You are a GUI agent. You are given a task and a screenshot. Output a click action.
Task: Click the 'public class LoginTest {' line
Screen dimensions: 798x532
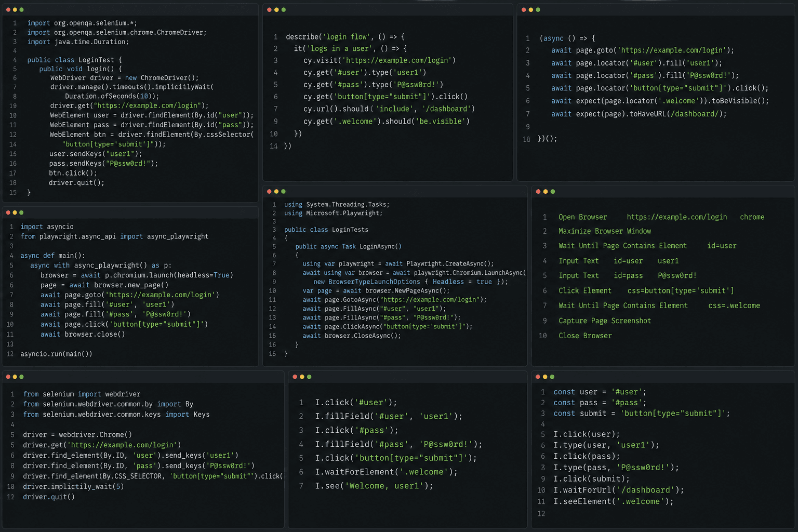75,60
